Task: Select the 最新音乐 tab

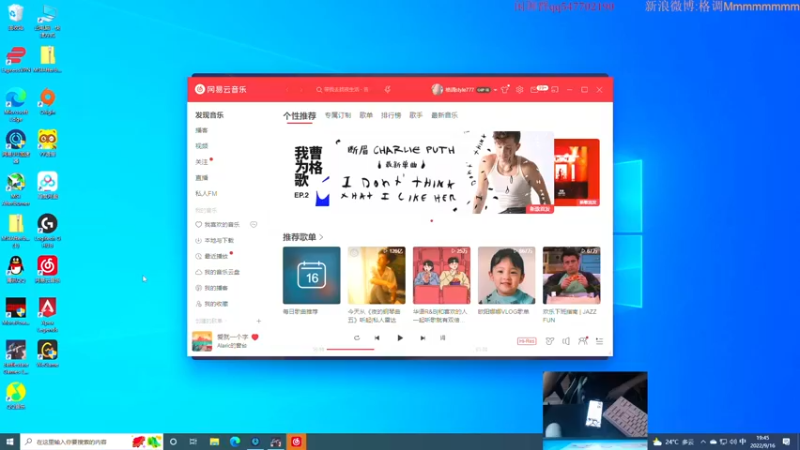Action: [444, 115]
